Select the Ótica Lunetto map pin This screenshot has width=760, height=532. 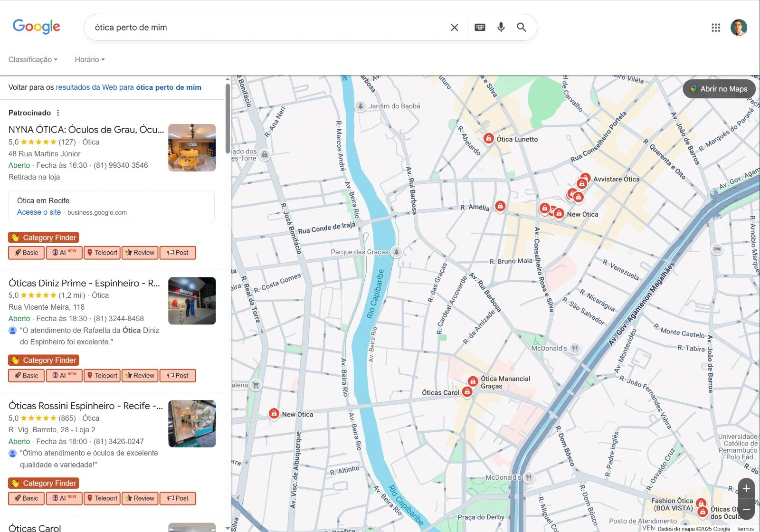tap(488, 138)
